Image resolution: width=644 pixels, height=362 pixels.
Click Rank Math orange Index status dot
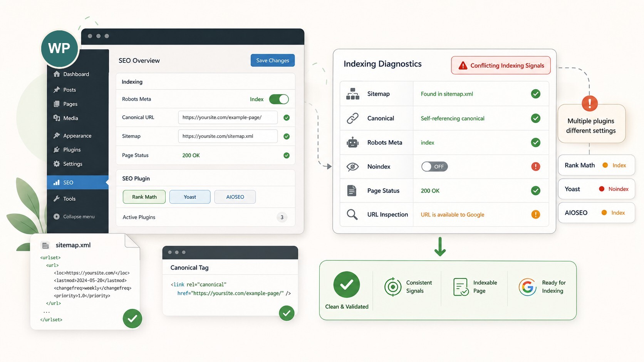(605, 165)
